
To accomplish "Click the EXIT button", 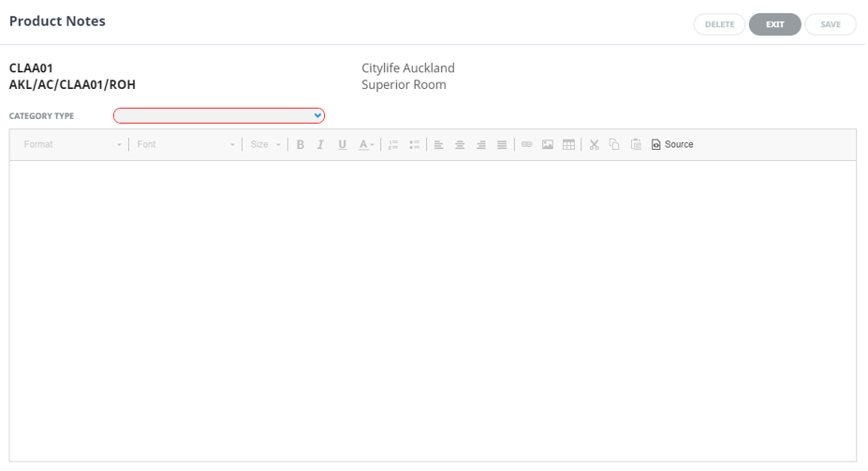I will click(x=774, y=24).
